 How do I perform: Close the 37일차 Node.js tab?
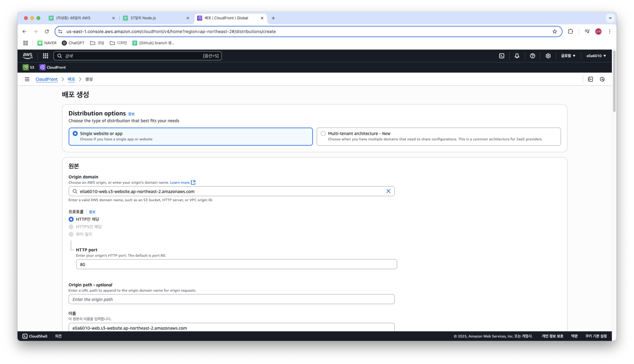click(x=188, y=18)
